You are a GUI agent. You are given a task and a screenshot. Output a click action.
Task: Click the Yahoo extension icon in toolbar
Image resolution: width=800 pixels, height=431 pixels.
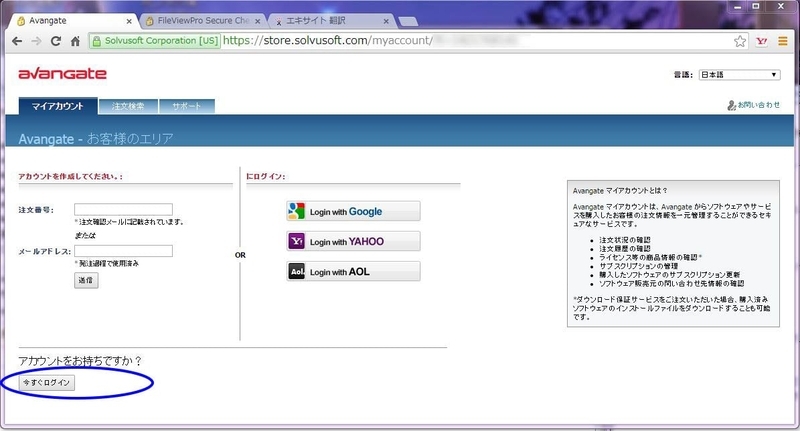click(x=761, y=41)
